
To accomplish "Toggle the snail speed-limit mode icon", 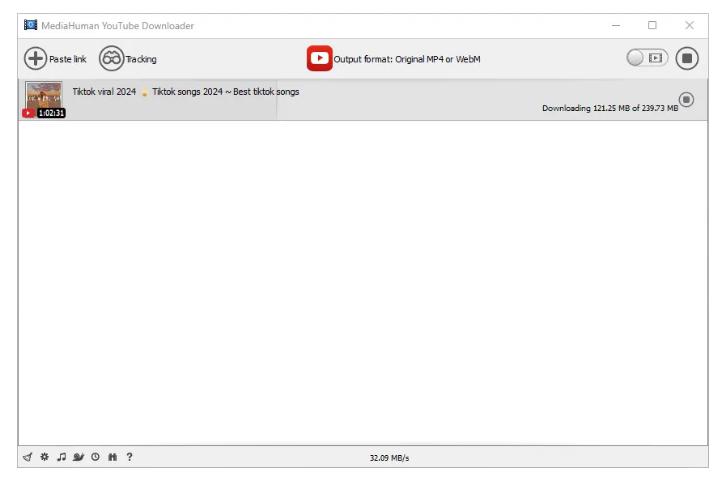I will (78, 458).
